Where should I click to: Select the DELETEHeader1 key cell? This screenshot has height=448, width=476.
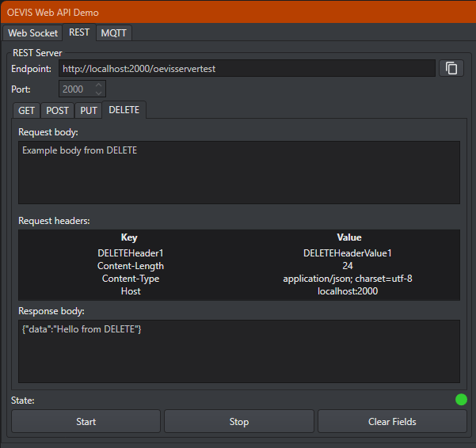(x=131, y=253)
